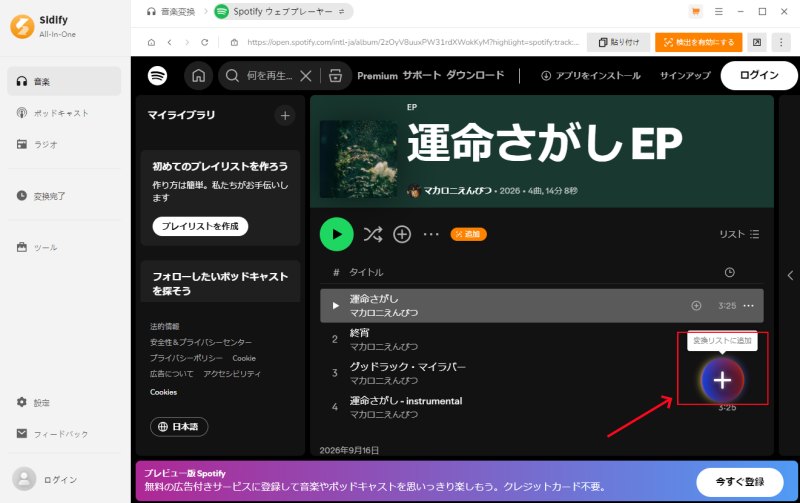The image size is (800, 503).
Task: Change the list view option
Action: (x=739, y=234)
